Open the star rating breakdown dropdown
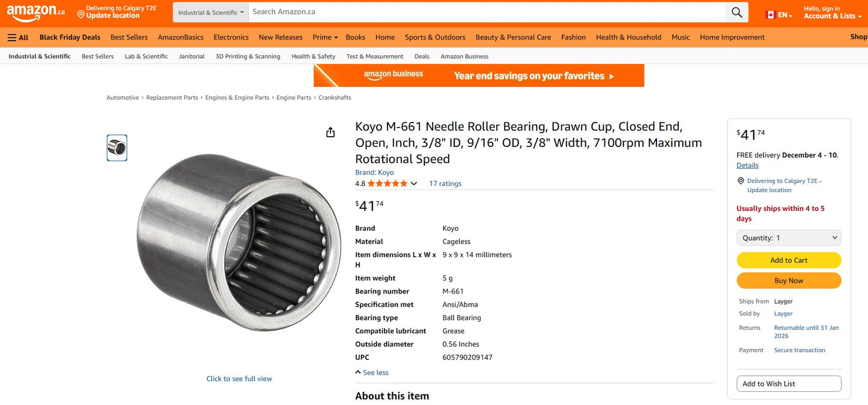Image resolution: width=868 pixels, height=405 pixels. click(x=414, y=183)
